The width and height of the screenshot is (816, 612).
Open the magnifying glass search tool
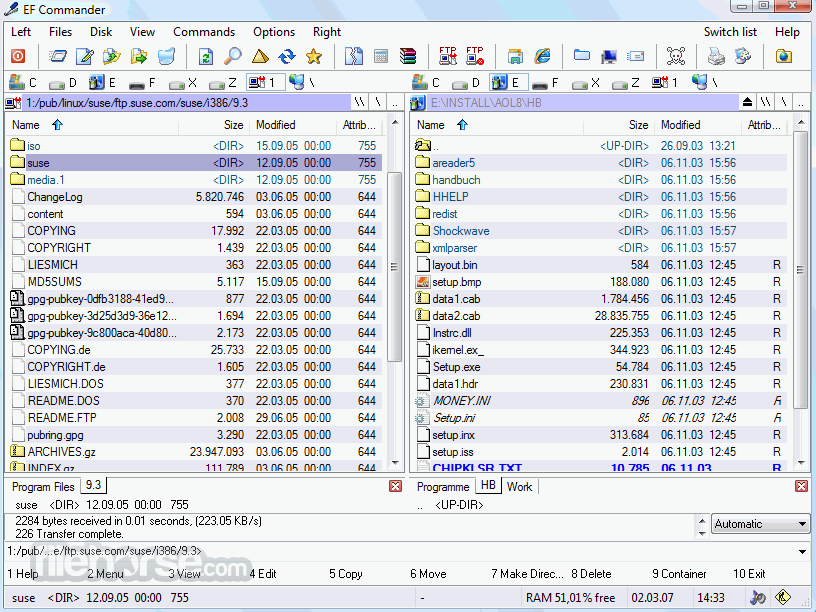[233, 56]
